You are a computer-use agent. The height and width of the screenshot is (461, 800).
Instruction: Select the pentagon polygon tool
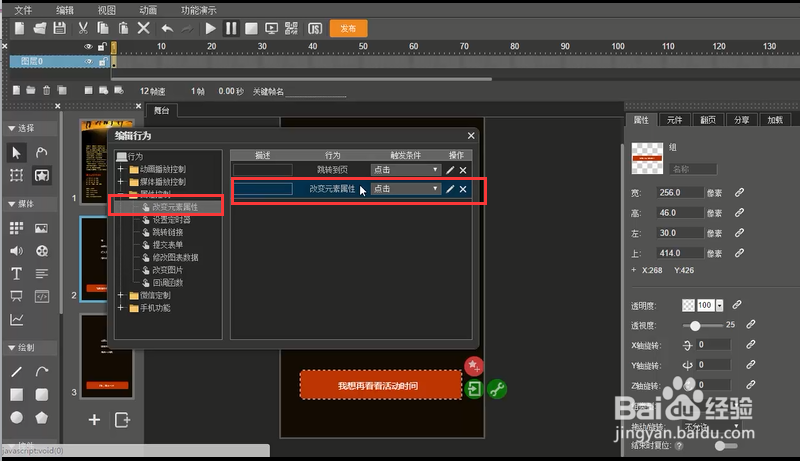click(41, 418)
